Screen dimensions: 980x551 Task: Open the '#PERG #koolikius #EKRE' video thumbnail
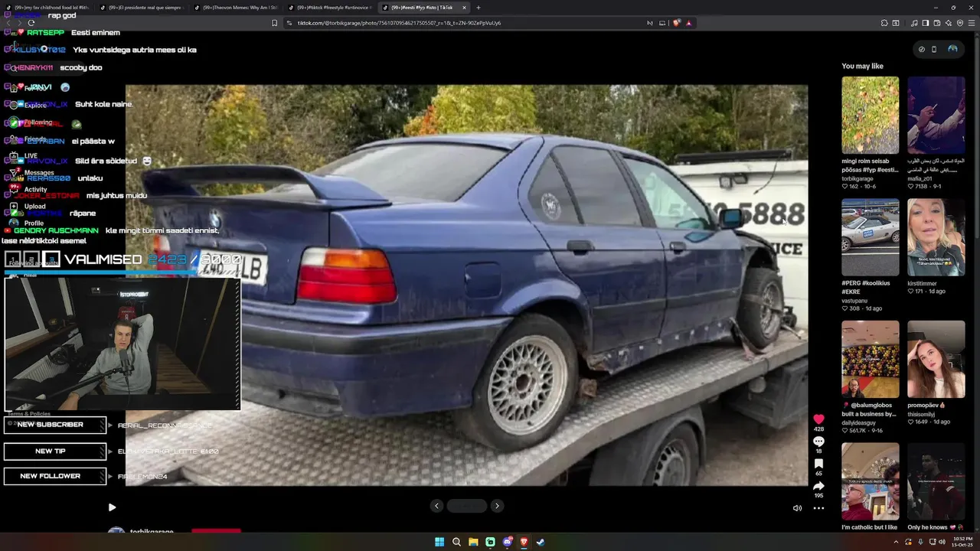click(870, 237)
